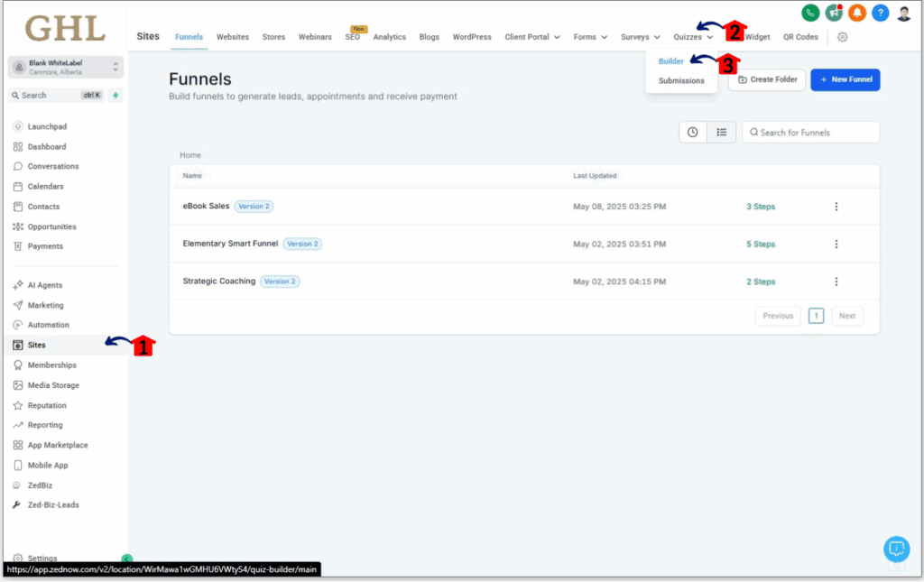Expand the Surveys dropdown
Image resolution: width=924 pixels, height=582 pixels.
(x=640, y=37)
